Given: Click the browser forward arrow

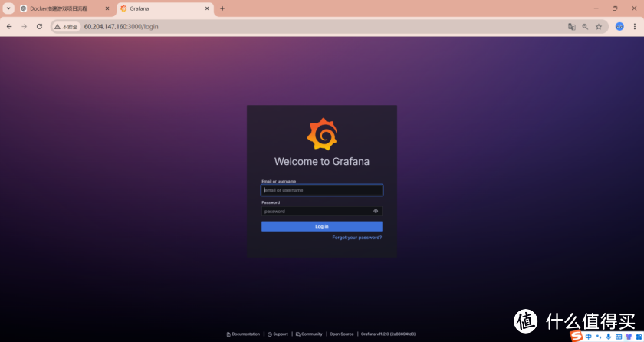Looking at the screenshot, I should [x=25, y=26].
